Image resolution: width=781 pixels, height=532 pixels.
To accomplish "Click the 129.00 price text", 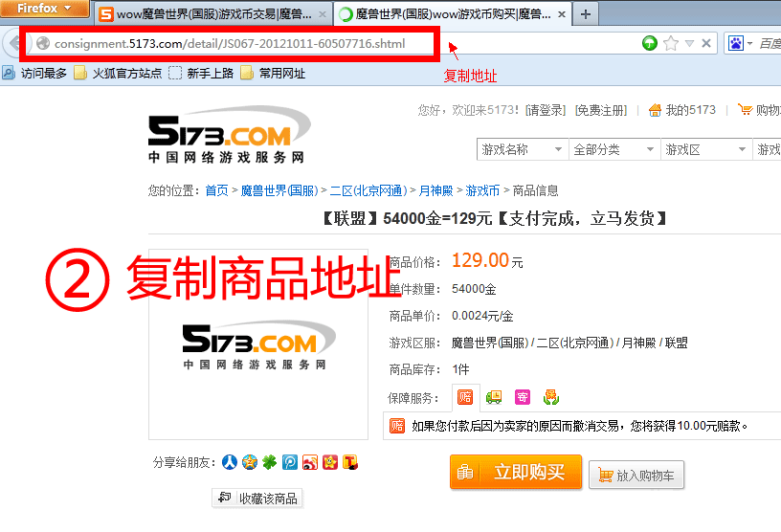I will (x=480, y=260).
